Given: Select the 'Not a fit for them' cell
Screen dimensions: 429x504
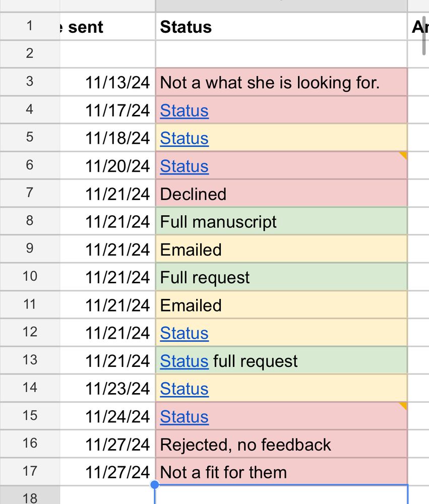Looking at the screenshot, I should (281, 472).
